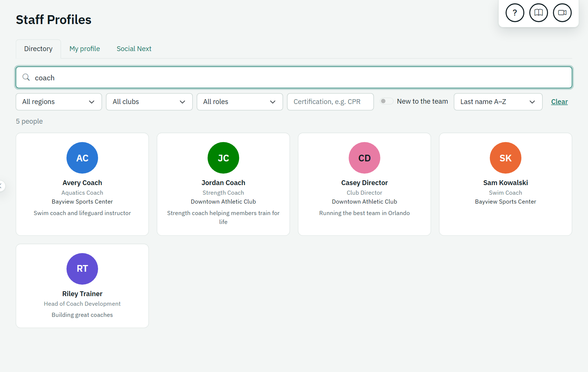Open Sam Kowalski's SK avatar

click(505, 158)
